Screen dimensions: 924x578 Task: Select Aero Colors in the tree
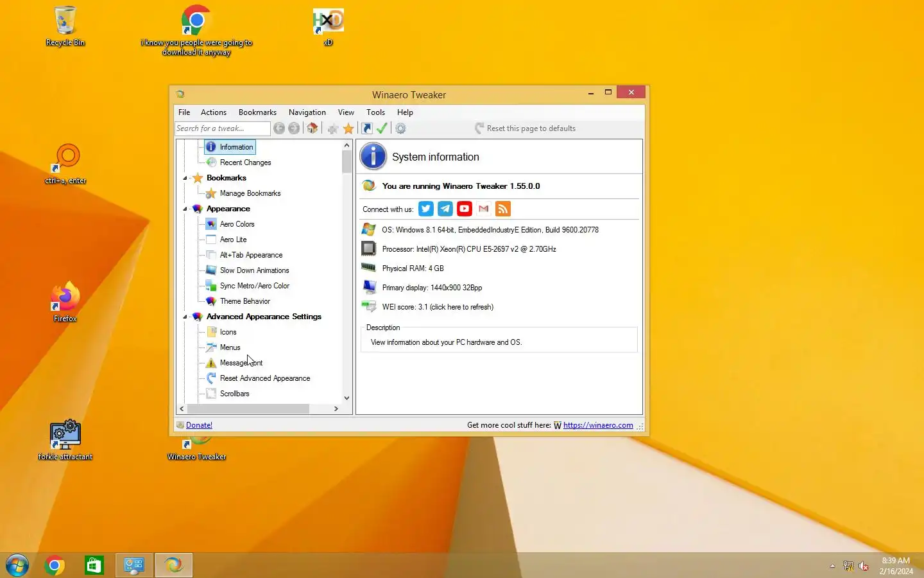[237, 224]
